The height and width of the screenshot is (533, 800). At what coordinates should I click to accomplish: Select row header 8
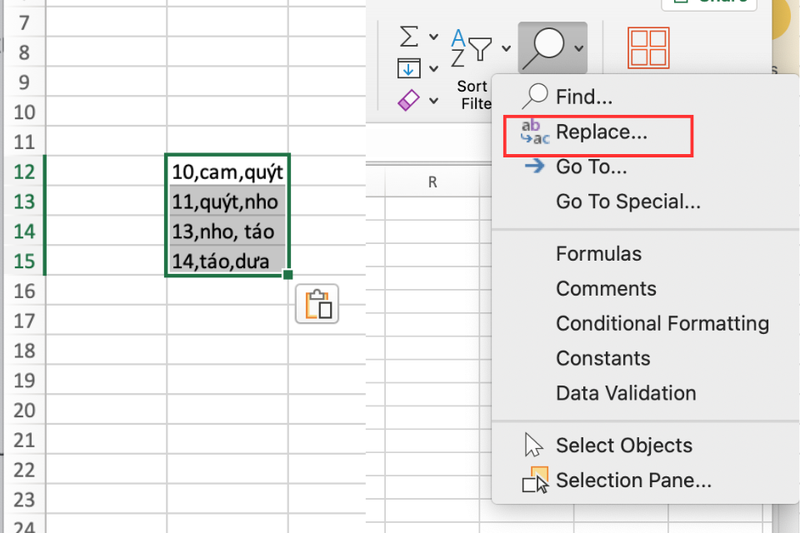(x=24, y=52)
